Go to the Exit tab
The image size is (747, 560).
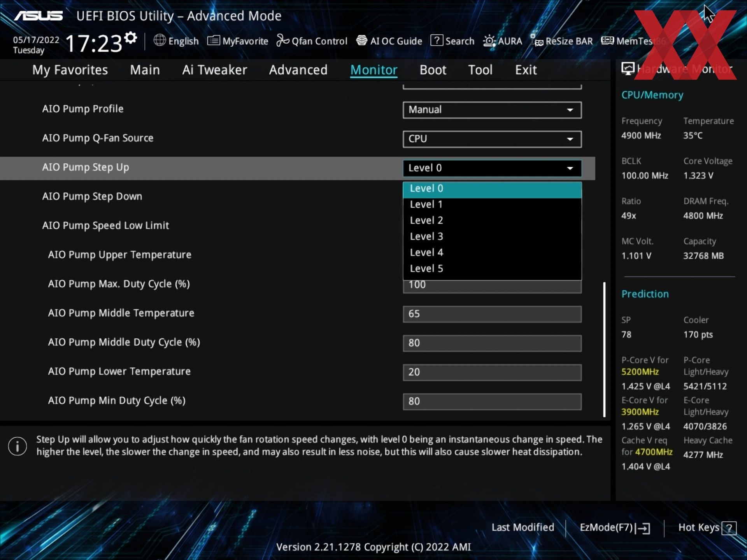(526, 70)
